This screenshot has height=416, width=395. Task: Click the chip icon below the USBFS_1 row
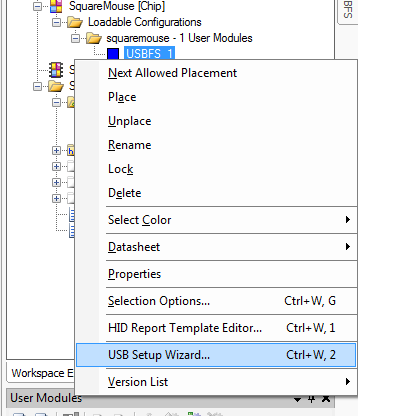coord(56,70)
